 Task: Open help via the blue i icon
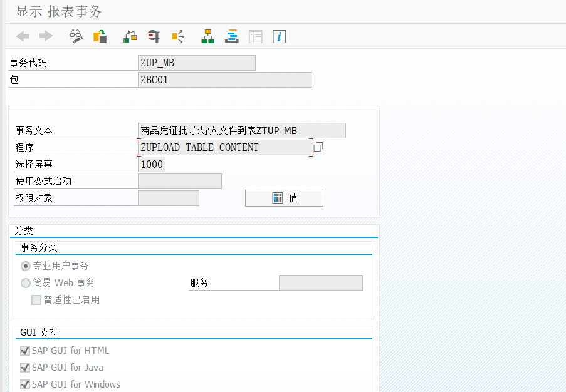coord(279,36)
